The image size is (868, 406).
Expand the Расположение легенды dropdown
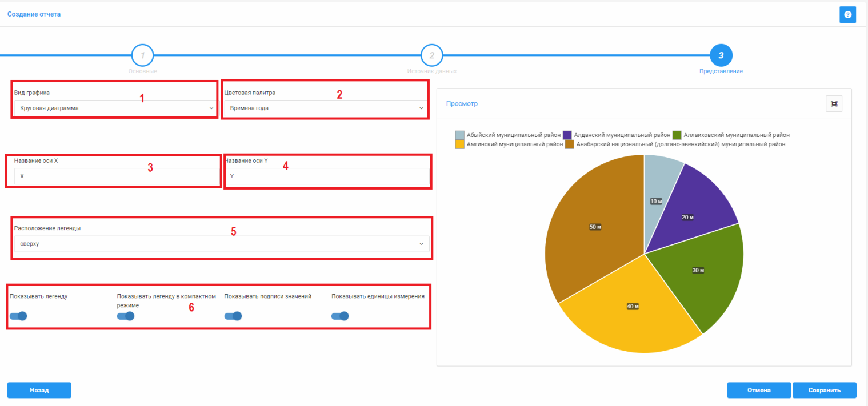pyautogui.click(x=221, y=244)
